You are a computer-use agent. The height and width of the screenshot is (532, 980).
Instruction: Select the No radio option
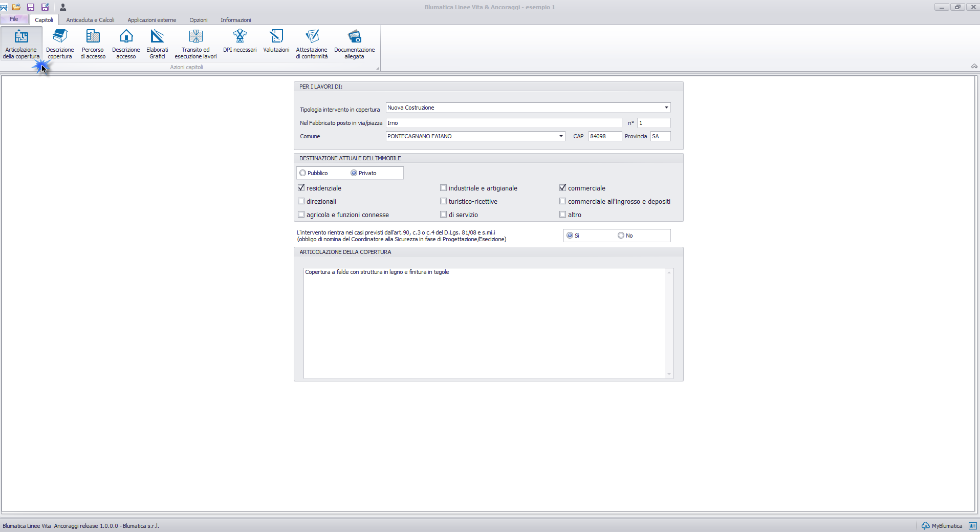621,236
